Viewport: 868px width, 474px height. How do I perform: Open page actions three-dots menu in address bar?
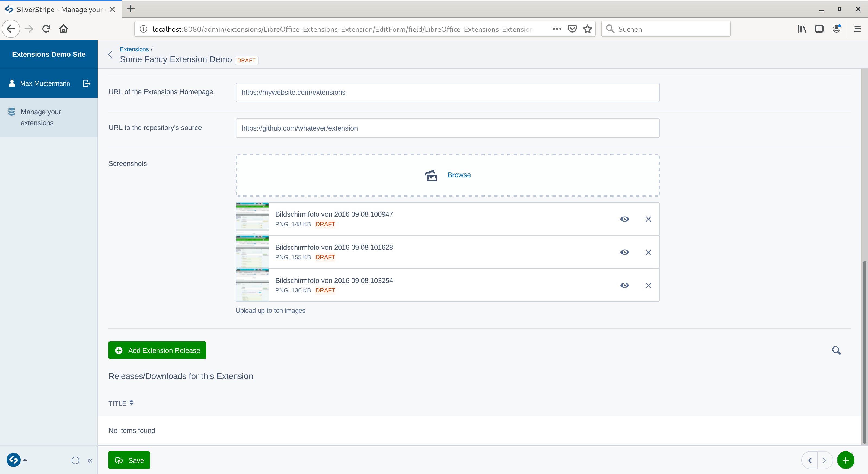pos(557,29)
